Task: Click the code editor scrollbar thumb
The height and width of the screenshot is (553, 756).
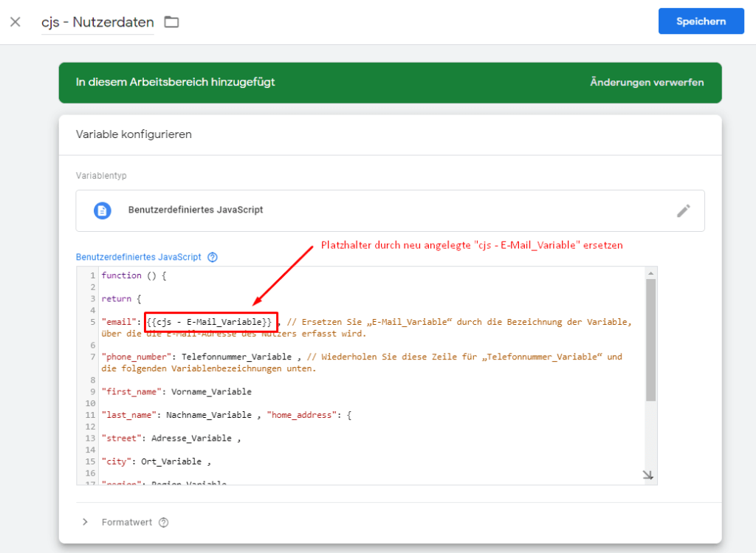Action: point(651,340)
